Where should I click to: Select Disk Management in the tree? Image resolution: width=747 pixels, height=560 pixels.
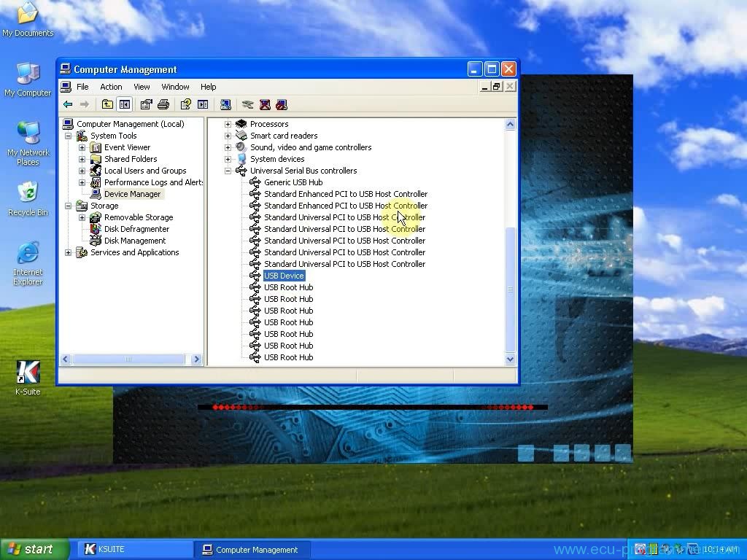(x=134, y=241)
